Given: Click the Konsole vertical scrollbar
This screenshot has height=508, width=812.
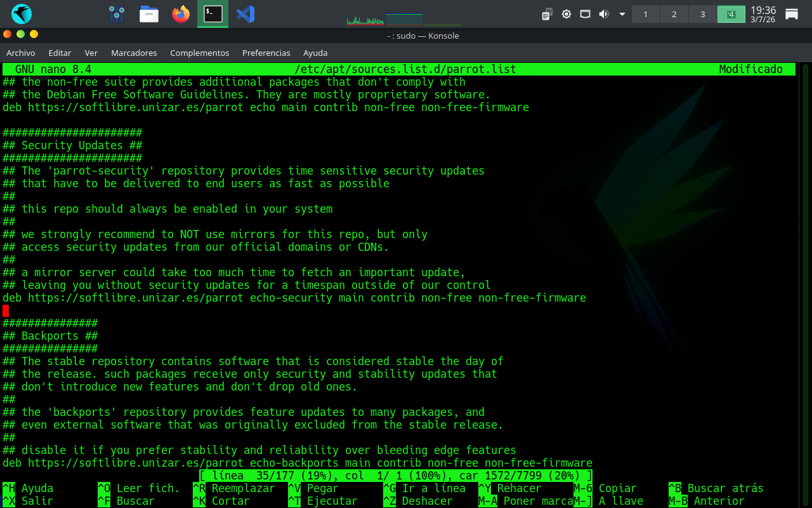Looking at the screenshot, I should click(x=805, y=284).
